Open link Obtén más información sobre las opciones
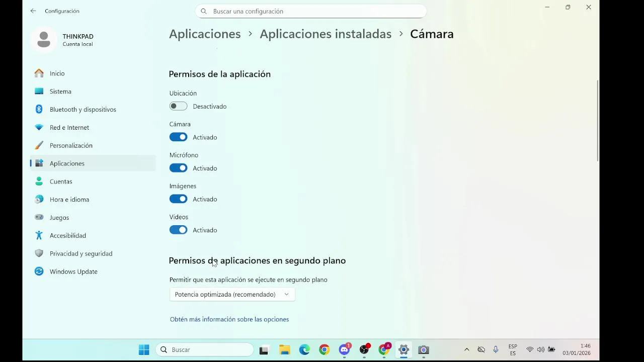This screenshot has width=644, height=362. coord(229,319)
